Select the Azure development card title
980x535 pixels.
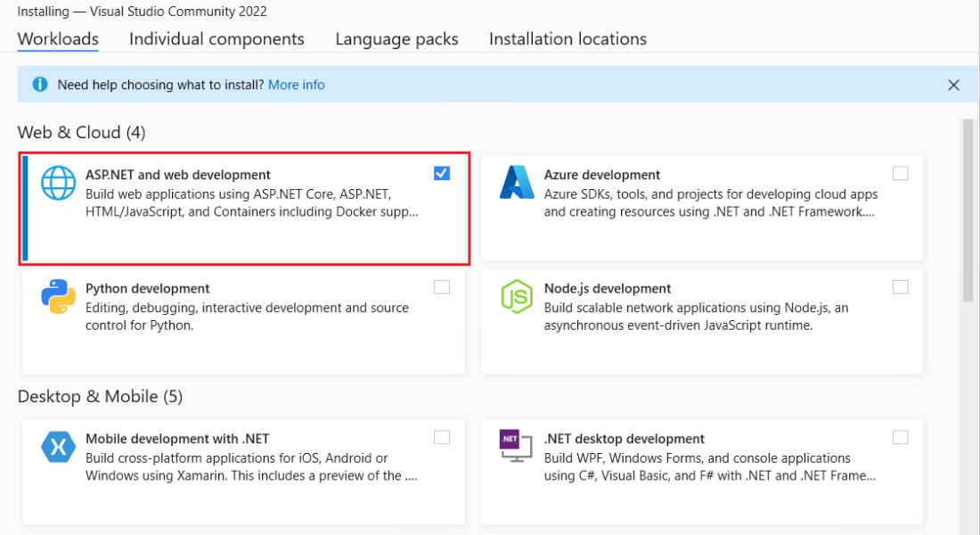point(602,175)
